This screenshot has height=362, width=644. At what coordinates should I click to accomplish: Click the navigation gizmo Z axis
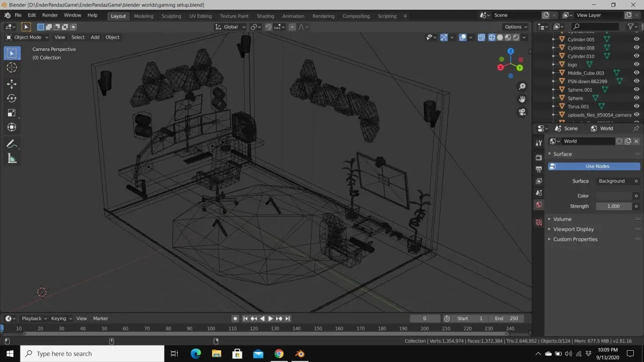(x=510, y=51)
